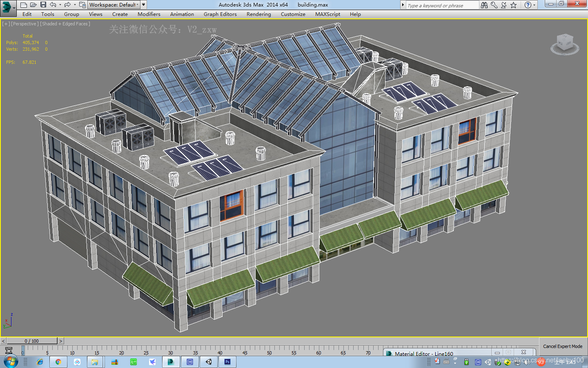Open the Create menu

(120, 14)
